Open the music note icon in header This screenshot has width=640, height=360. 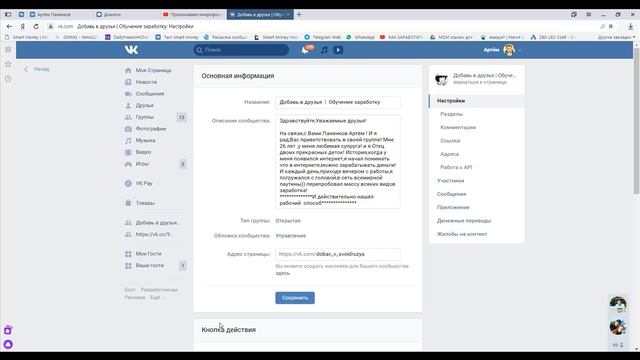(324, 50)
